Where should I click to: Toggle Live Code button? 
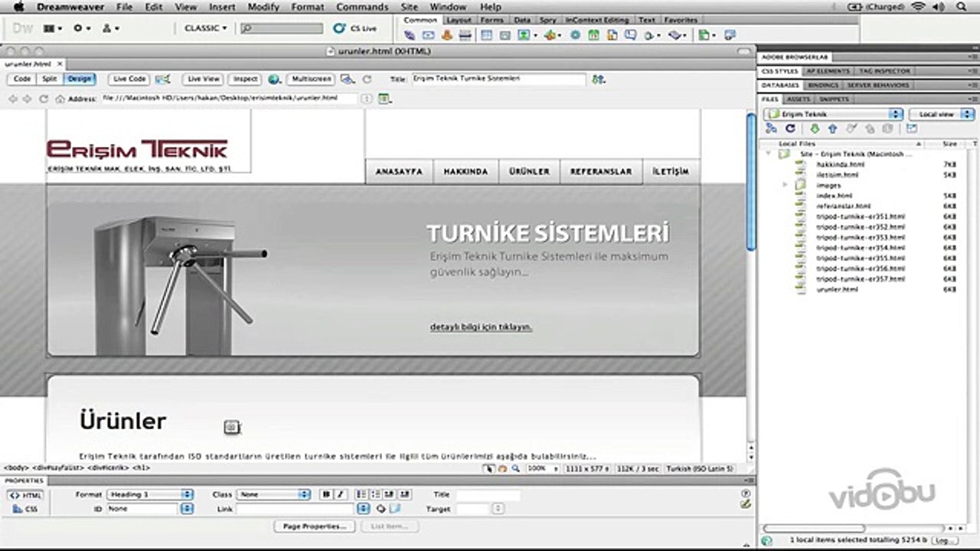click(129, 79)
